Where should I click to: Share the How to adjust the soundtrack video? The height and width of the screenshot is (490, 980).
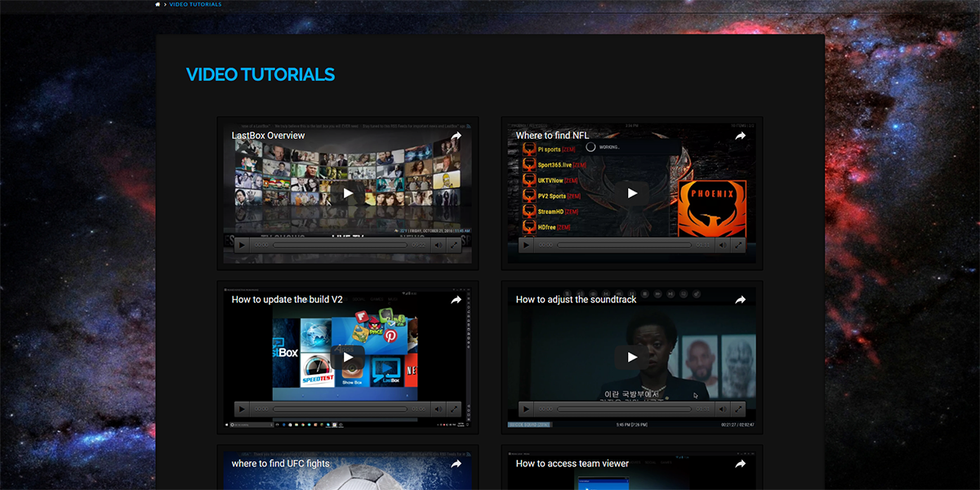(x=740, y=300)
